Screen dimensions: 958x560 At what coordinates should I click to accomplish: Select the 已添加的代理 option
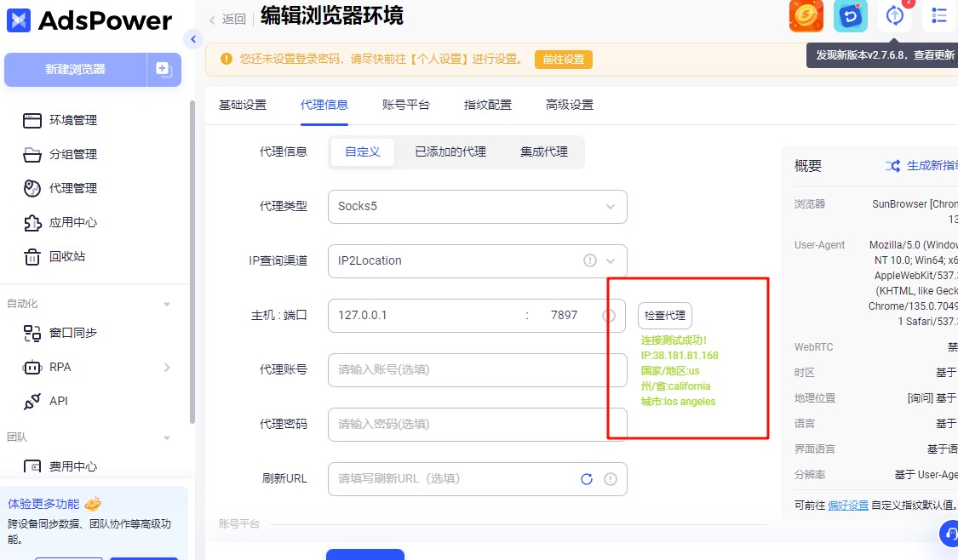click(450, 151)
